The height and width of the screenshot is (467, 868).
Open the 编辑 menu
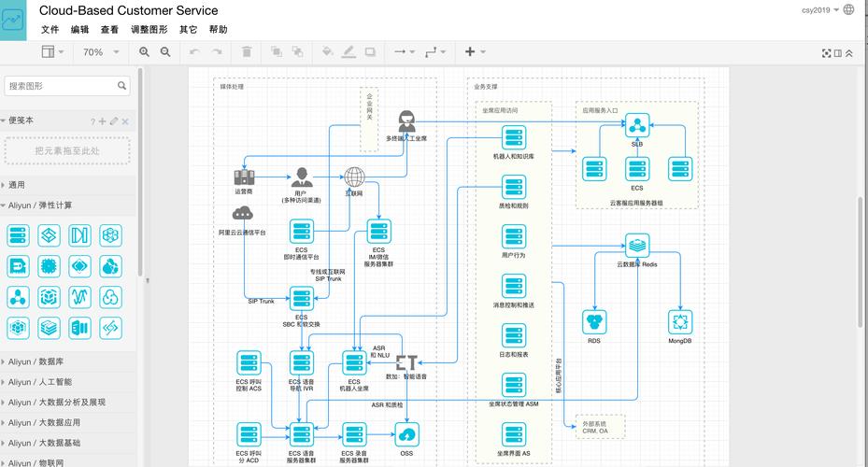(x=79, y=29)
